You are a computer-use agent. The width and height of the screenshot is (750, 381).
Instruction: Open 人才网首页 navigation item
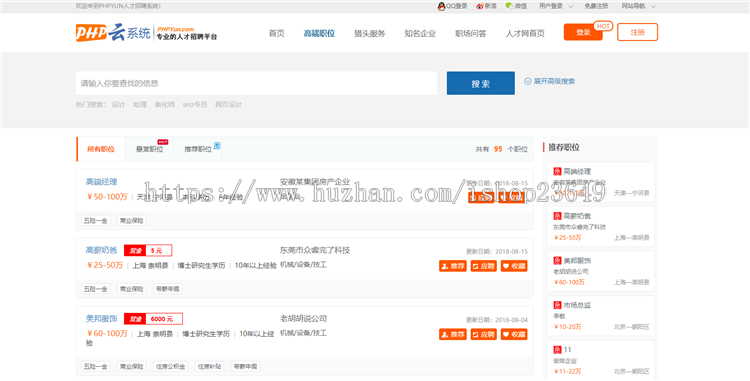tap(525, 33)
